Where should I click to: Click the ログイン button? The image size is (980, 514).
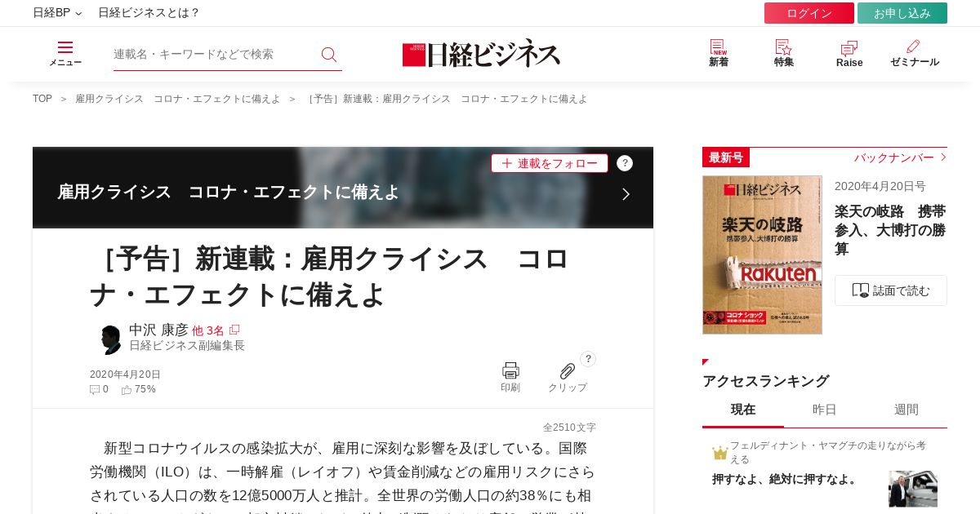tap(809, 13)
